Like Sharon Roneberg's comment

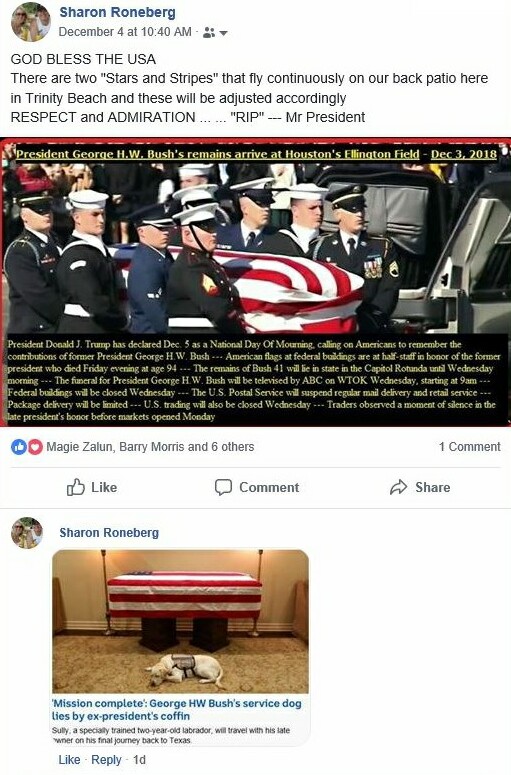[x=69, y=760]
